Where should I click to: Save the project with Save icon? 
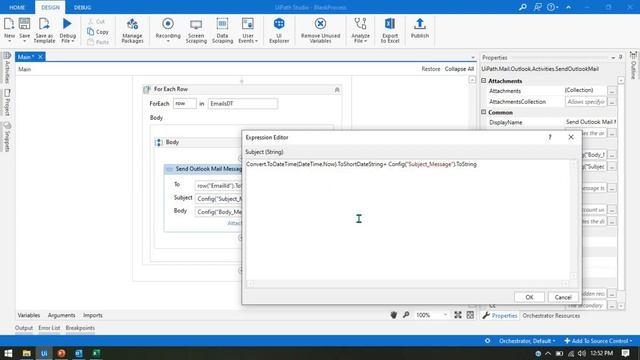24,24
